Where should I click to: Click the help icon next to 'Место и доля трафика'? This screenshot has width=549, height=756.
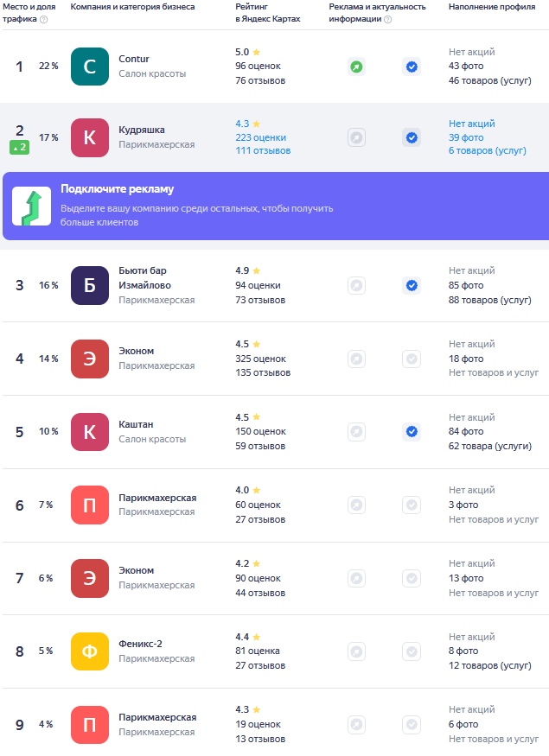(x=44, y=19)
